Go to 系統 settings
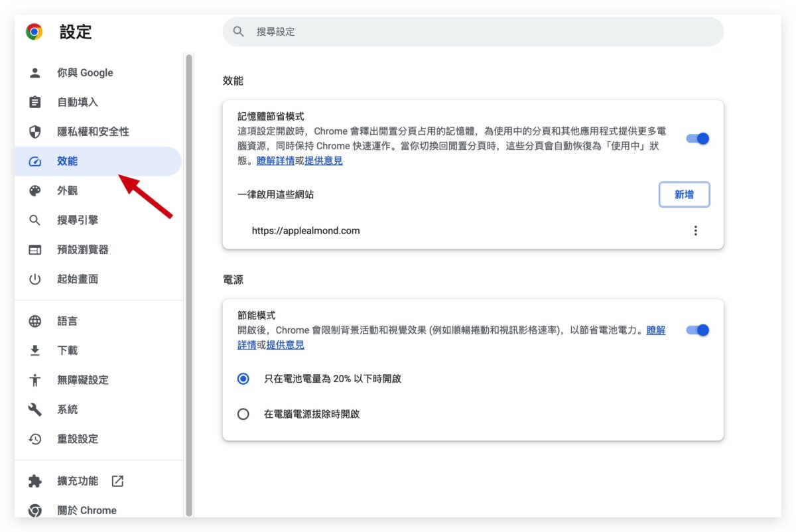This screenshot has height=532, width=796. coord(98,409)
